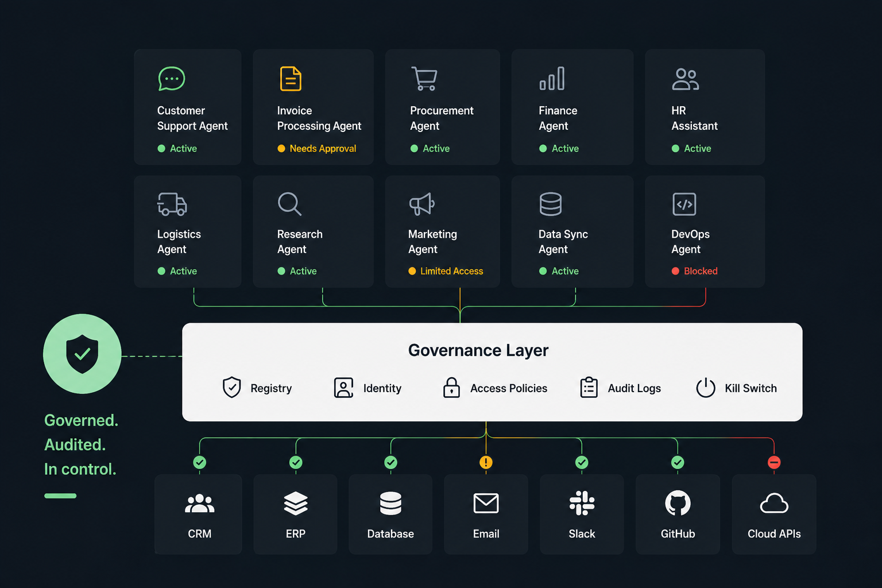Click the green check above Database

[x=390, y=462]
